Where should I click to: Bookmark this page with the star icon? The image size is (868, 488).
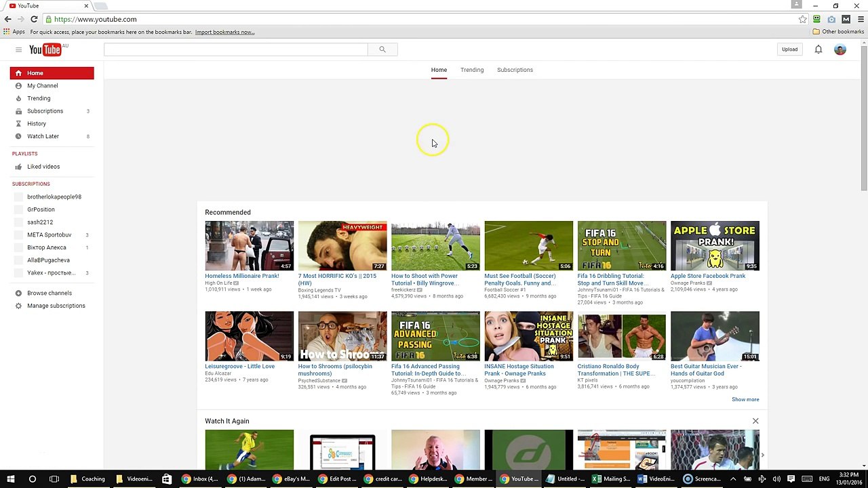click(803, 19)
